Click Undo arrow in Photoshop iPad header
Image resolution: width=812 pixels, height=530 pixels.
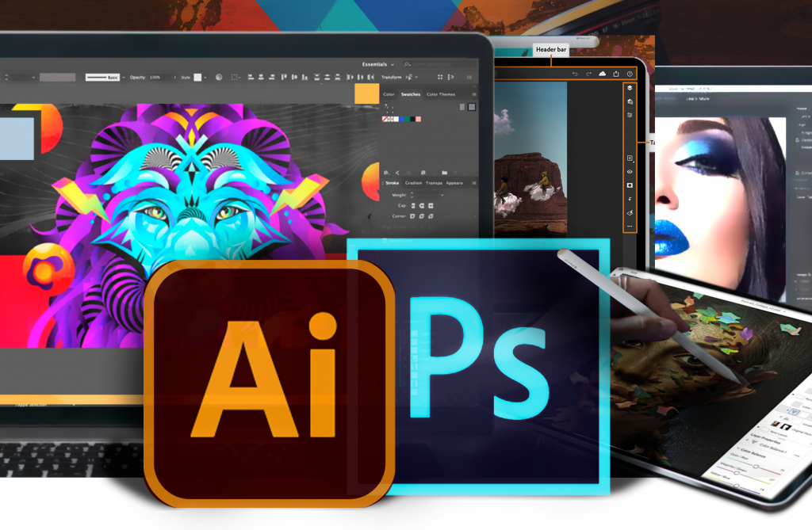(575, 74)
